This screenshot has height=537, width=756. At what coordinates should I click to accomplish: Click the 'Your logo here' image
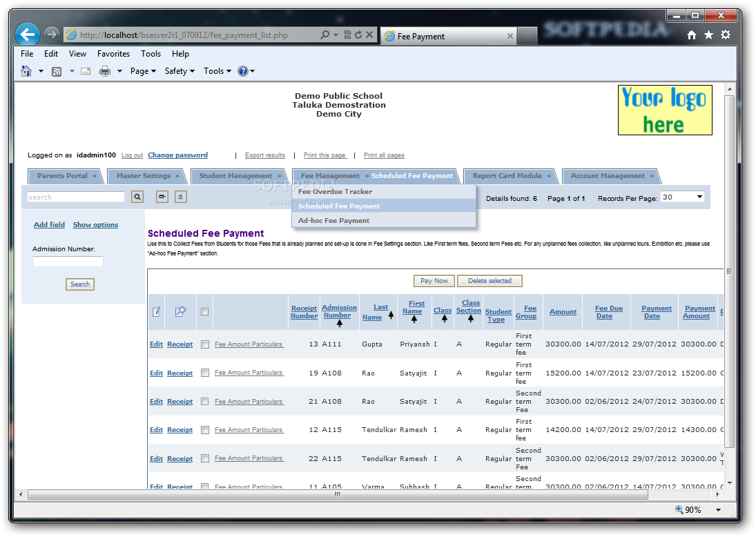pyautogui.click(x=665, y=110)
